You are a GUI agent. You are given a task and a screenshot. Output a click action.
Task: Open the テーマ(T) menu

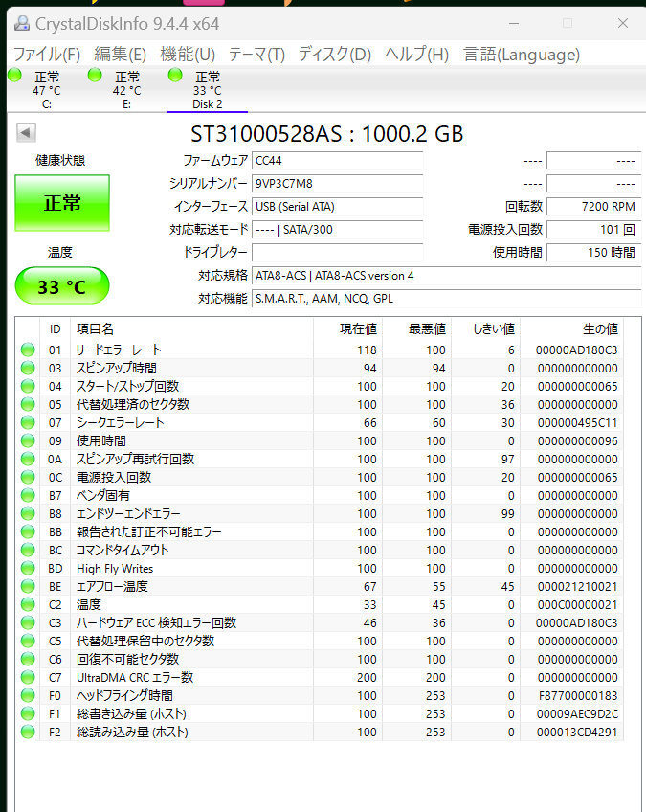click(256, 54)
